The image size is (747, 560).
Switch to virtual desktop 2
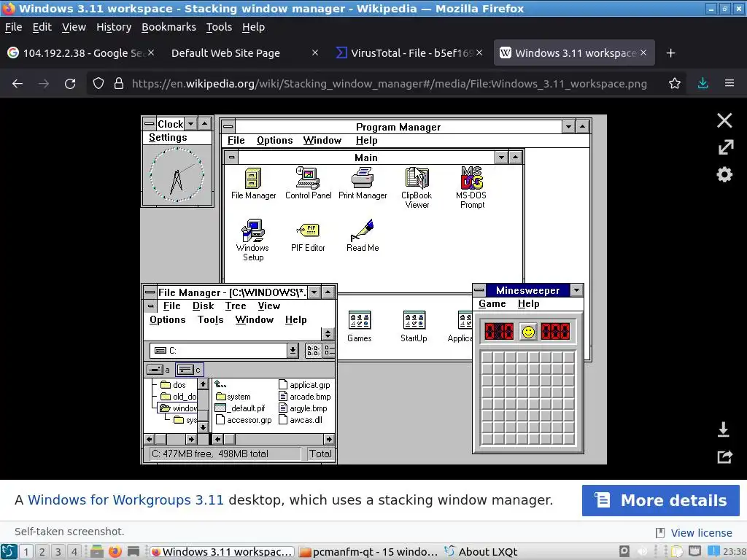pos(42,552)
